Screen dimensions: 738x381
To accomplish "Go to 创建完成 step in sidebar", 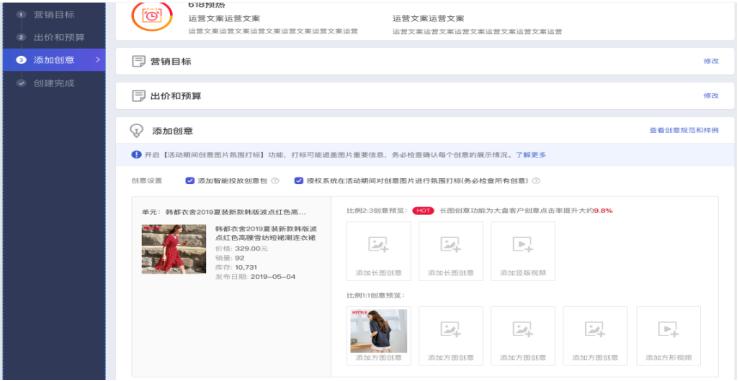I will pos(54,83).
